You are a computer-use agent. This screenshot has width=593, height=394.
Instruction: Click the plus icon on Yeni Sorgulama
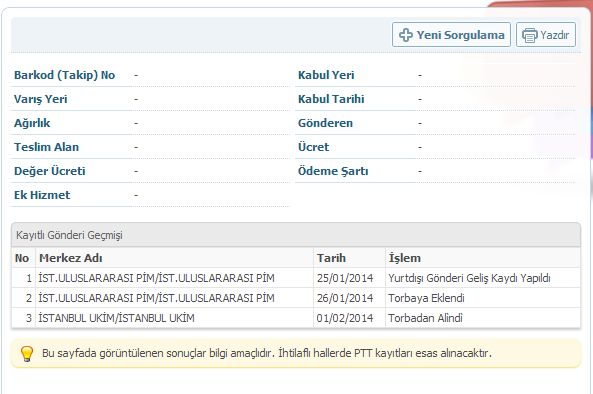[406, 35]
